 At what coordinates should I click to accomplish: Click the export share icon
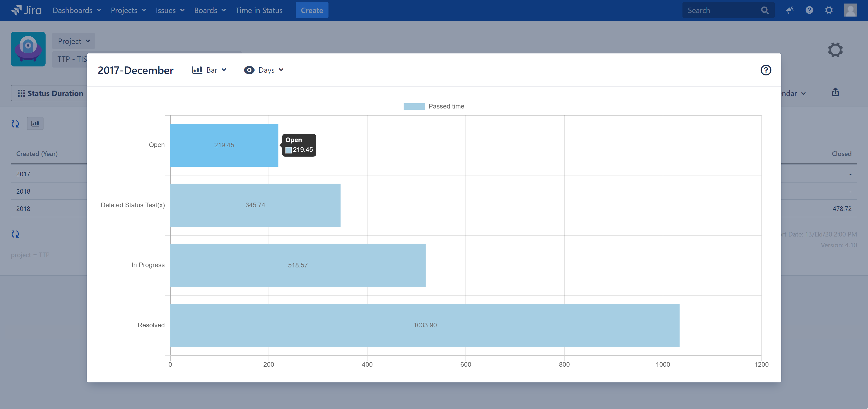(x=835, y=92)
